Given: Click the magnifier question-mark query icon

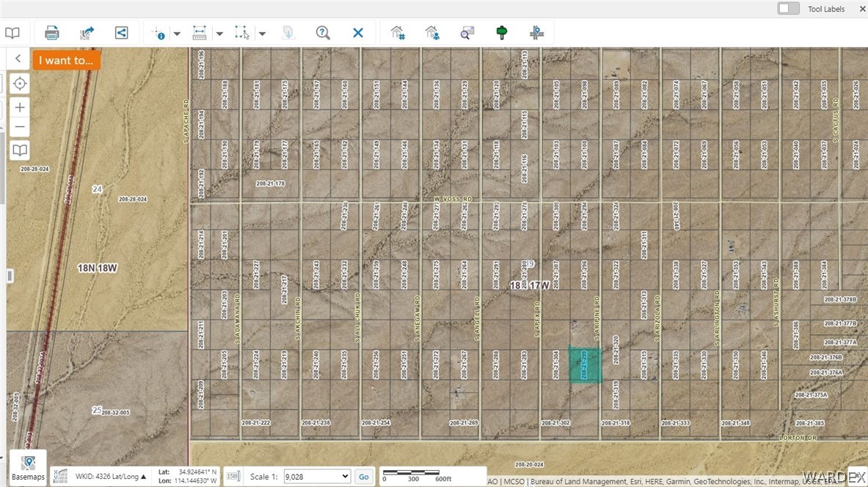Looking at the screenshot, I should (323, 33).
